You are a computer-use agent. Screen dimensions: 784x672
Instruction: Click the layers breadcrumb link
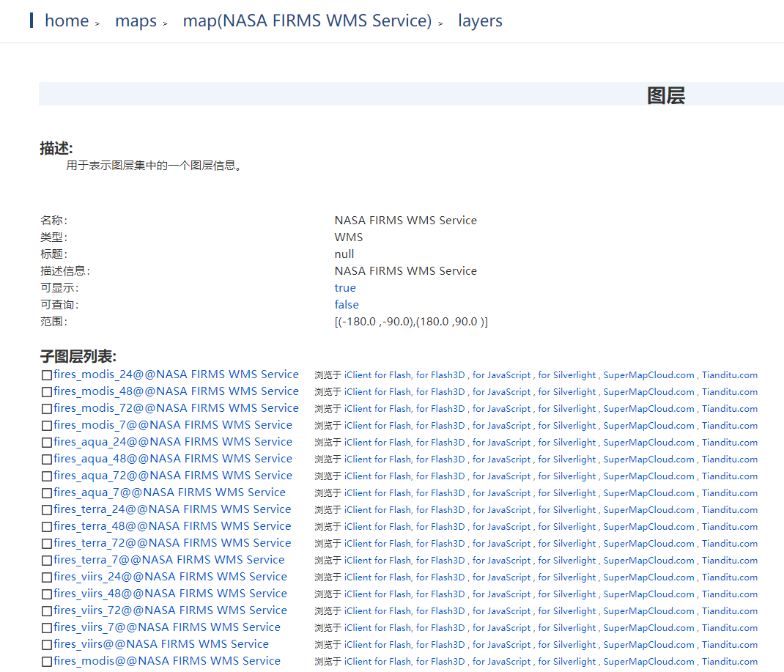click(480, 21)
